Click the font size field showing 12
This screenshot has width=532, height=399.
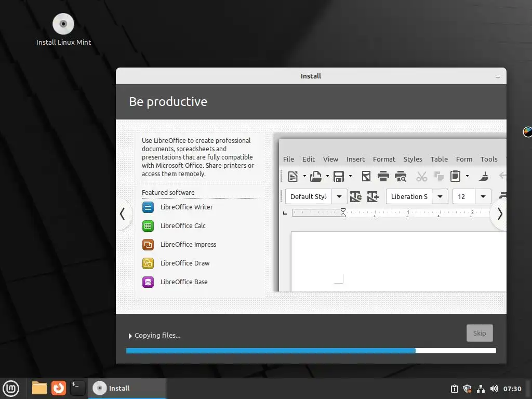pos(464,196)
